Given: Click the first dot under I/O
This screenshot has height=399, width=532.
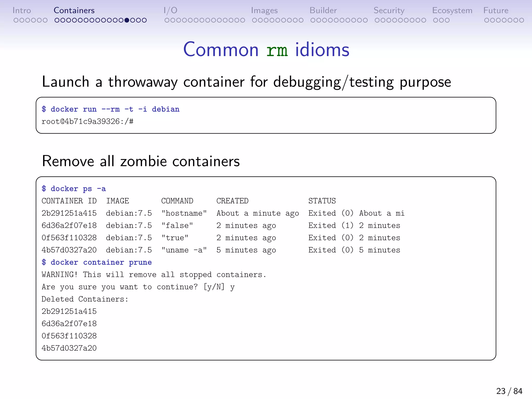Looking at the screenshot, I should click(167, 20).
